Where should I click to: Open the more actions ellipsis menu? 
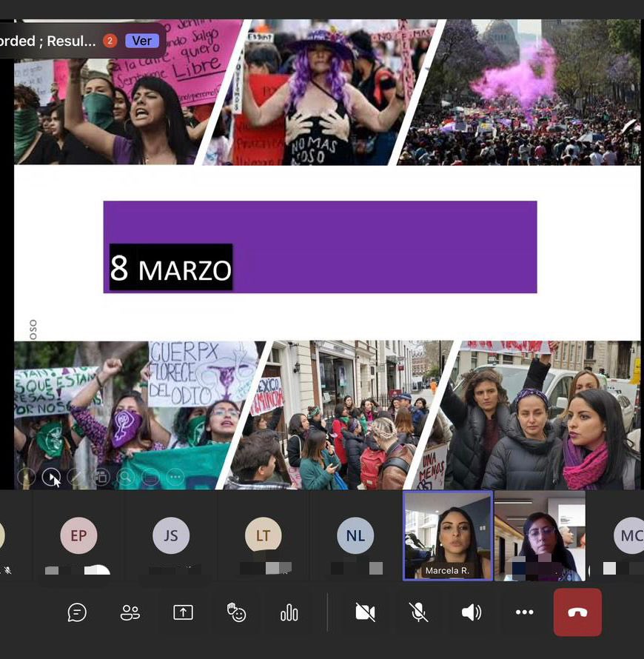coord(524,612)
